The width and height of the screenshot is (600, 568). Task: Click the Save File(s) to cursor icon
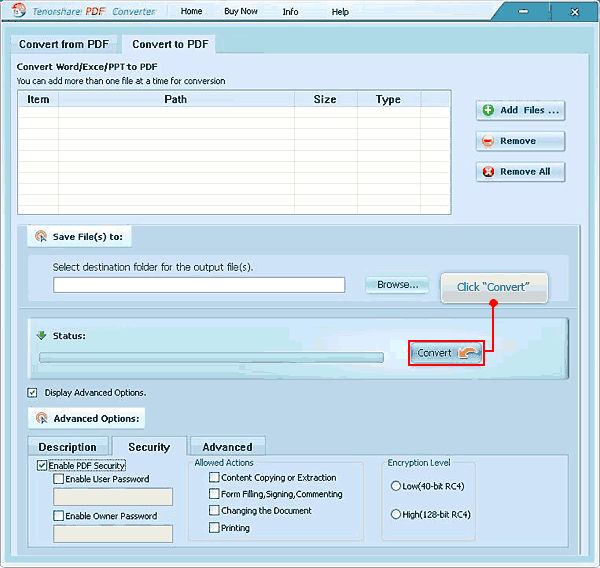41,237
